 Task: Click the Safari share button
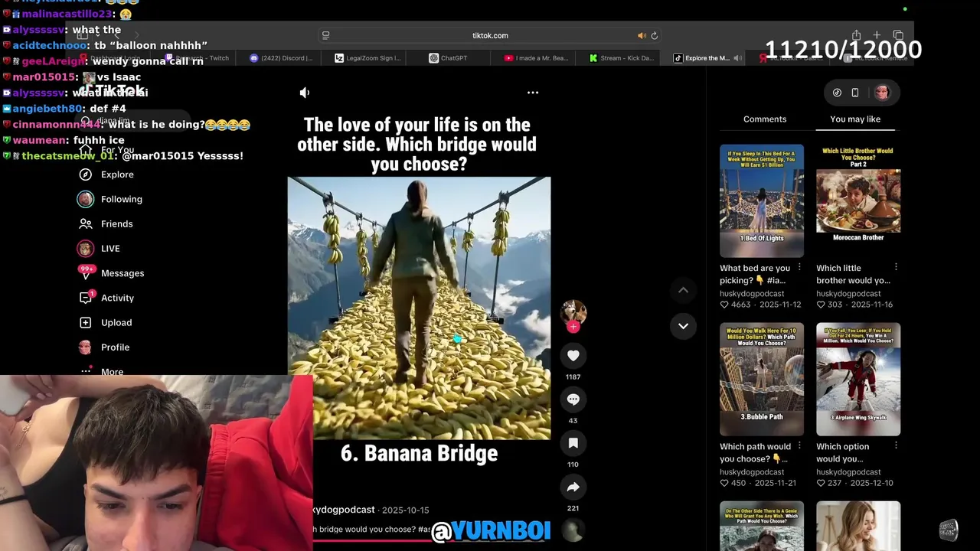856,35
